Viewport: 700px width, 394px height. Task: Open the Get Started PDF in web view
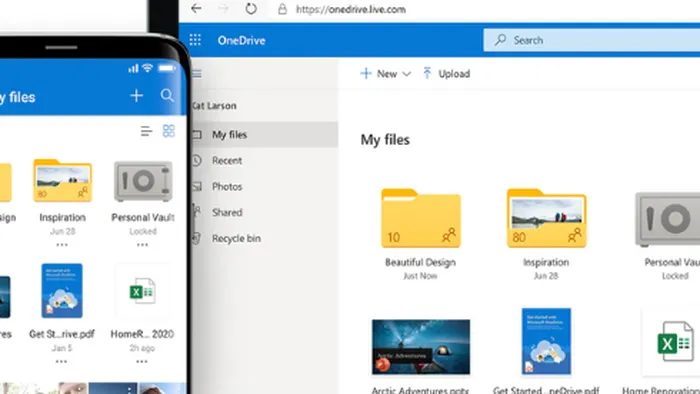tap(546, 341)
